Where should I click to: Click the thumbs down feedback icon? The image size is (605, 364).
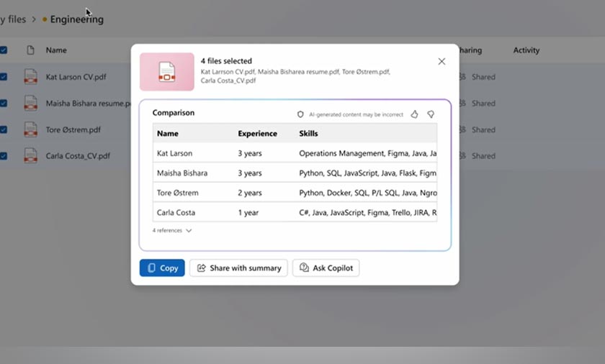[431, 114]
